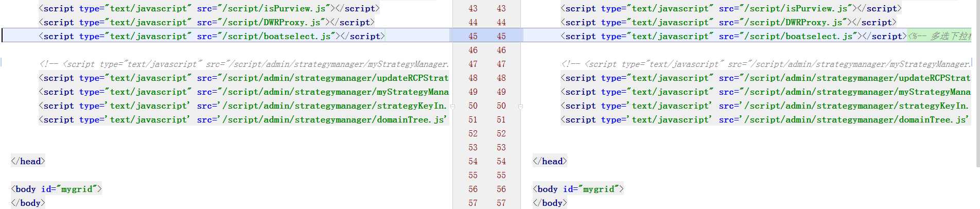Viewport: 980px width, 209px height.
Task: Click the strategyKeyIn script line in left pane
Action: pos(244,106)
